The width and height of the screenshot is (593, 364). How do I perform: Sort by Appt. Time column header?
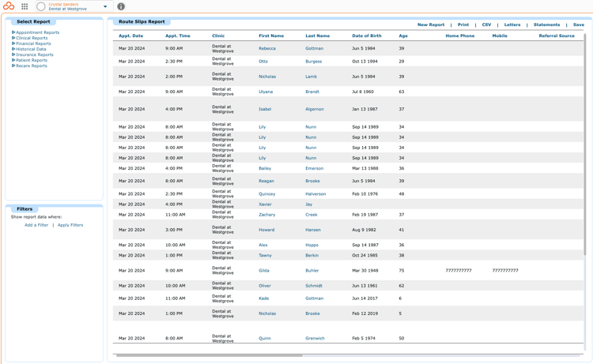click(x=178, y=36)
